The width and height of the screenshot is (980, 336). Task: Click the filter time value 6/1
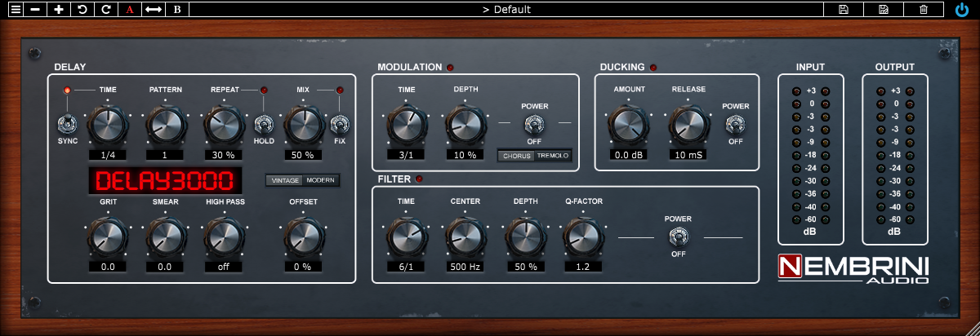(x=406, y=266)
